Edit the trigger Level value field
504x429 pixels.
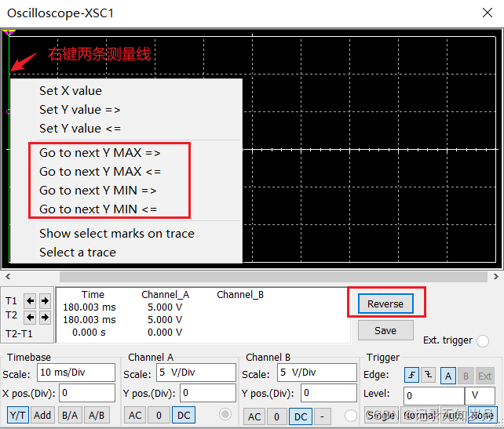click(434, 395)
